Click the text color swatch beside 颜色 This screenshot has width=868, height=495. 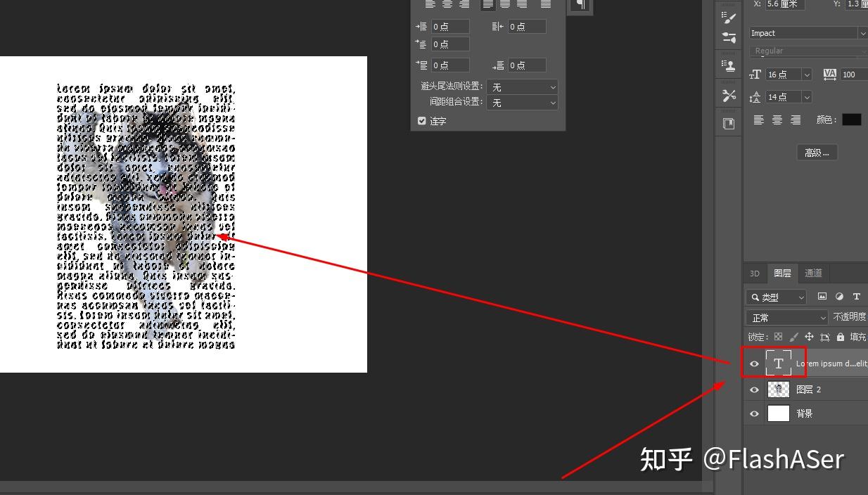pyautogui.click(x=852, y=120)
